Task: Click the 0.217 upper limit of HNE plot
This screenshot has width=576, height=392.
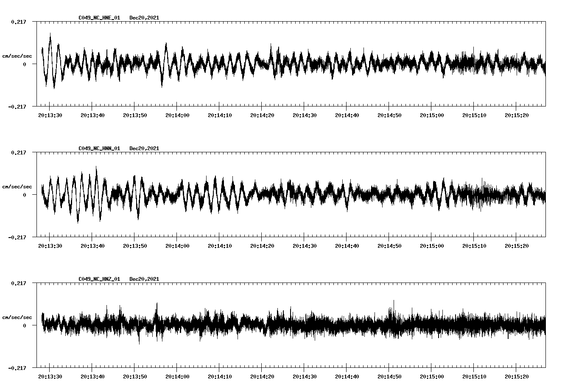Action: (18, 22)
